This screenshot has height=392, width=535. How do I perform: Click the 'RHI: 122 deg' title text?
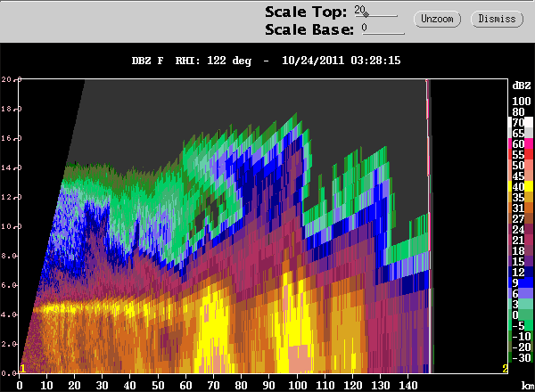[x=213, y=61]
